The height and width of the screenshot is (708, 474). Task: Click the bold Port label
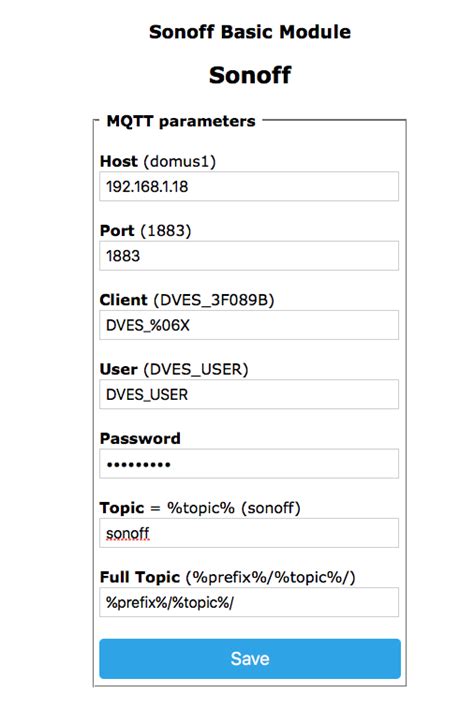coord(117,231)
